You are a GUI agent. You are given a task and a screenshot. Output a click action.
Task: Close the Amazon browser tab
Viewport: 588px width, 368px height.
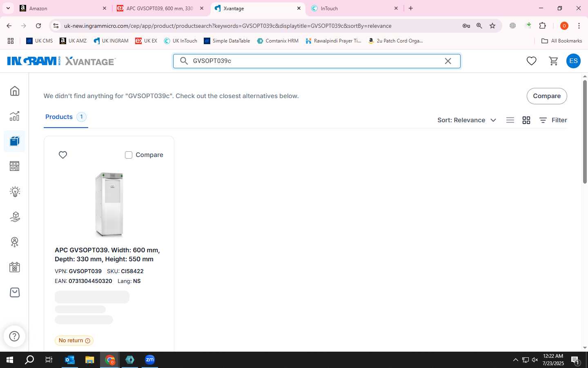coord(104,8)
